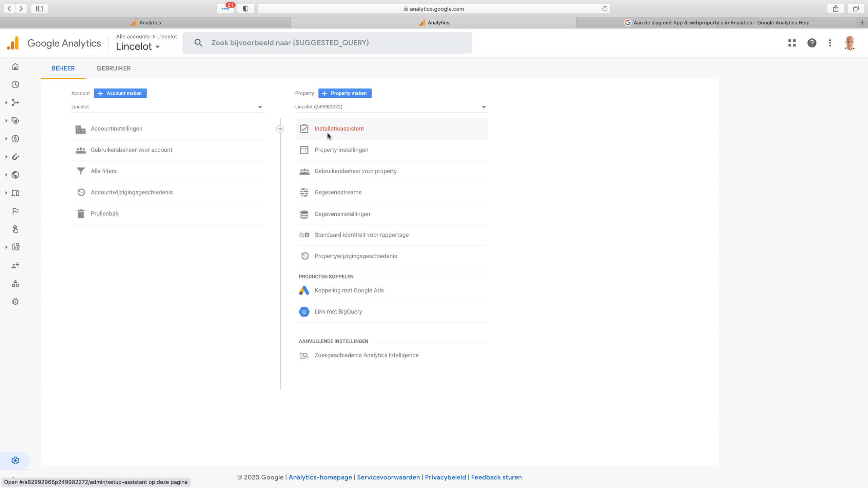Open Privacybeleid footer link
The image size is (868, 488).
point(446,477)
